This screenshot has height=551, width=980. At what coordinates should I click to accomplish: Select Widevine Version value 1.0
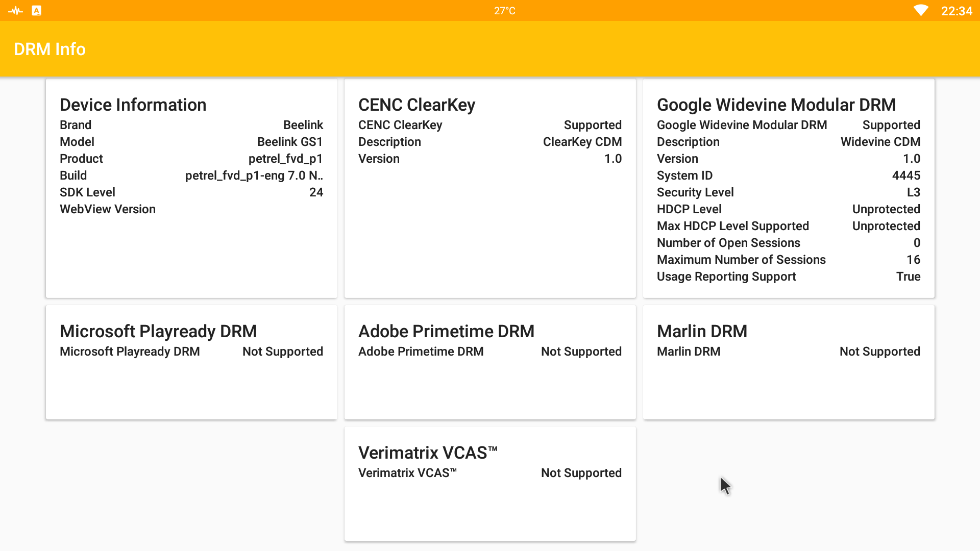pos(912,159)
